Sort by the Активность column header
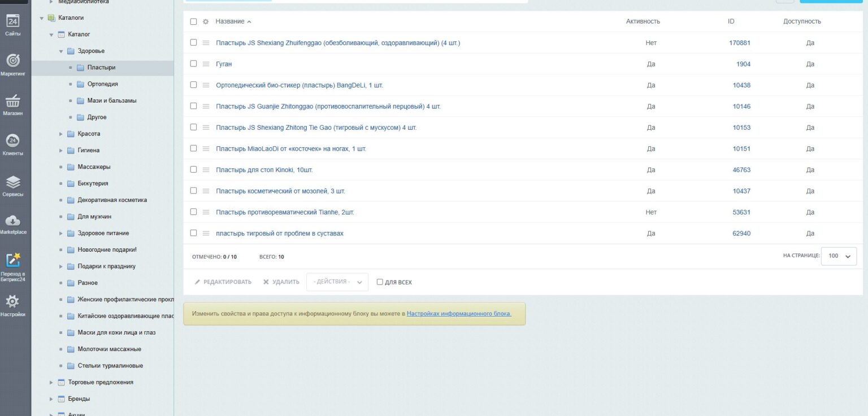The image size is (868, 416). tap(643, 21)
